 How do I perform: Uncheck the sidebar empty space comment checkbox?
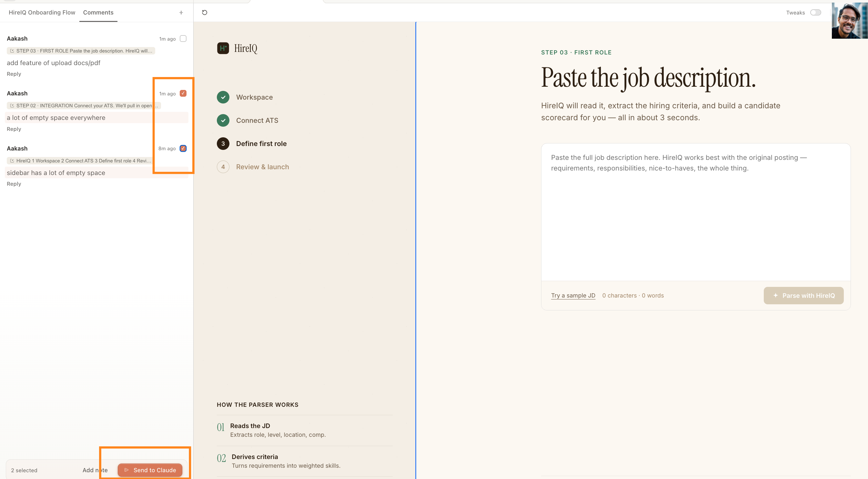[x=183, y=149]
